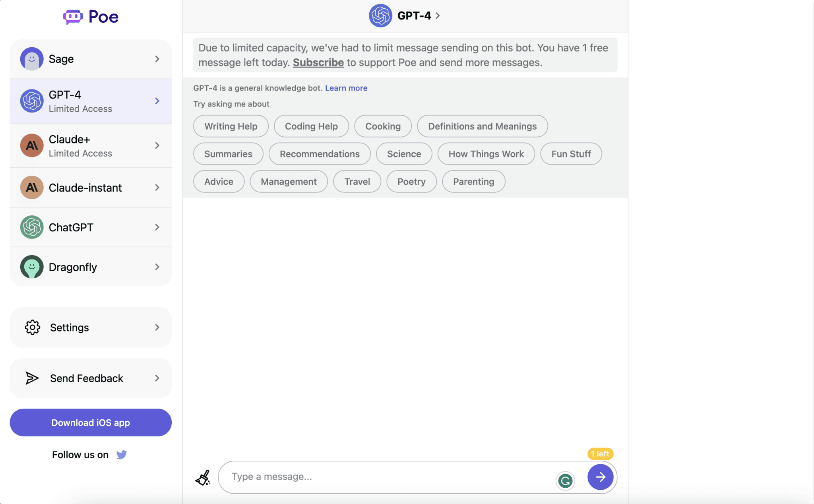Pick the Parenting chip
The width and height of the screenshot is (814, 504).
[473, 182]
